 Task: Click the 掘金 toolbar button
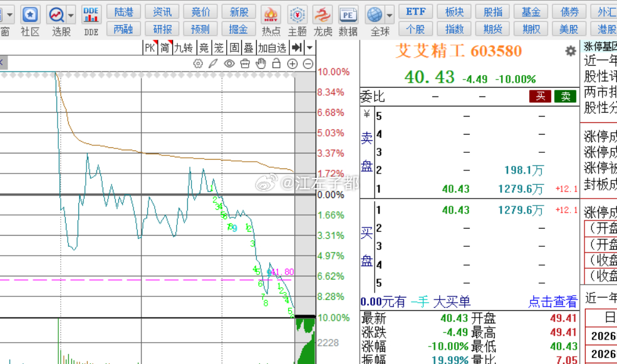239,29
